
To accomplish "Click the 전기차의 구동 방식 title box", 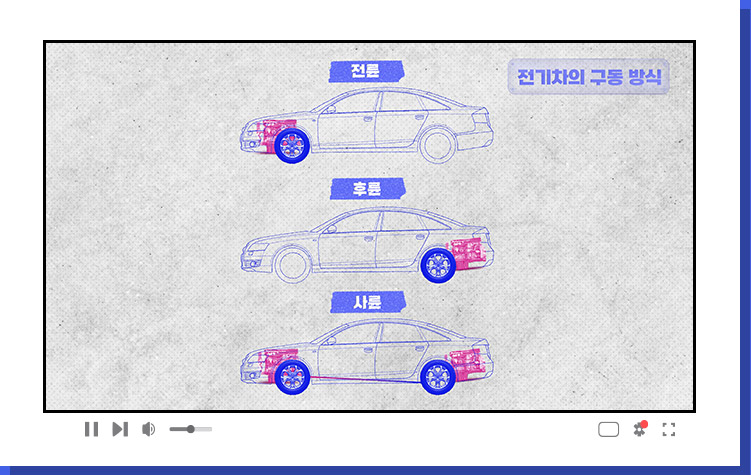I will [x=588, y=77].
